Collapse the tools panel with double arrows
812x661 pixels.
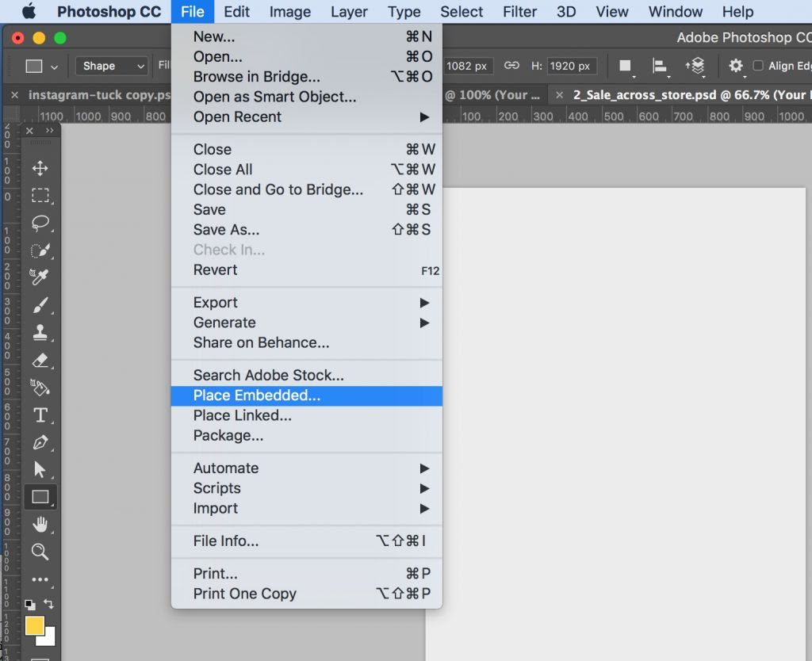pos(49,131)
